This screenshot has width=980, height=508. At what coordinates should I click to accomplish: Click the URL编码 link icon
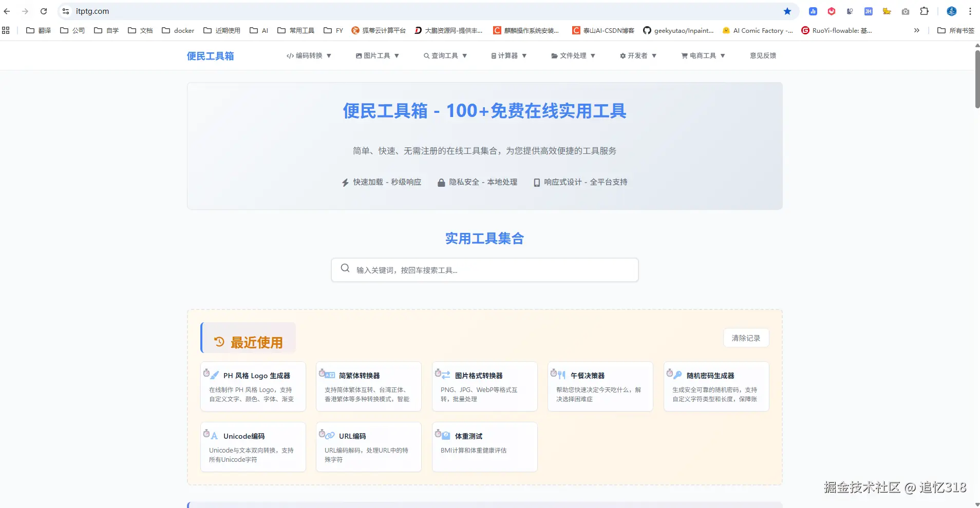click(x=330, y=436)
